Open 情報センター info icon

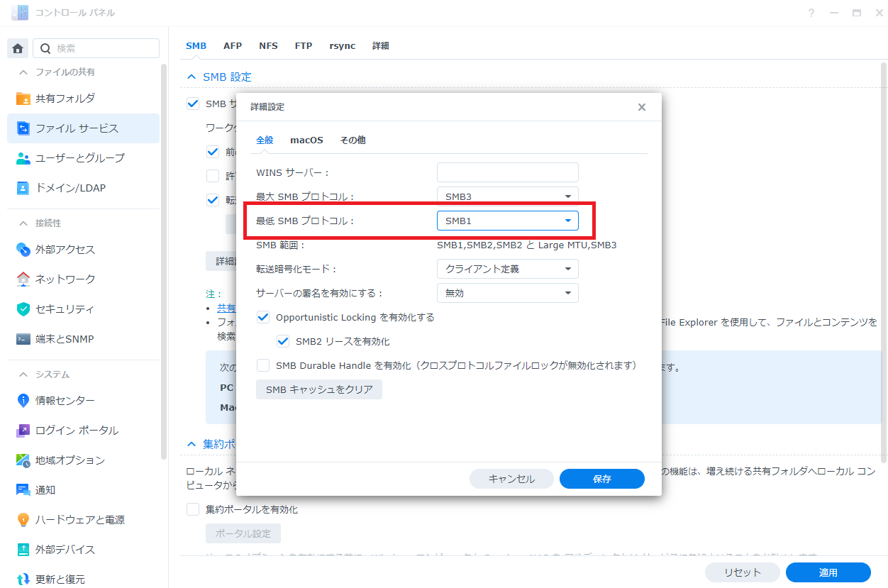click(23, 401)
